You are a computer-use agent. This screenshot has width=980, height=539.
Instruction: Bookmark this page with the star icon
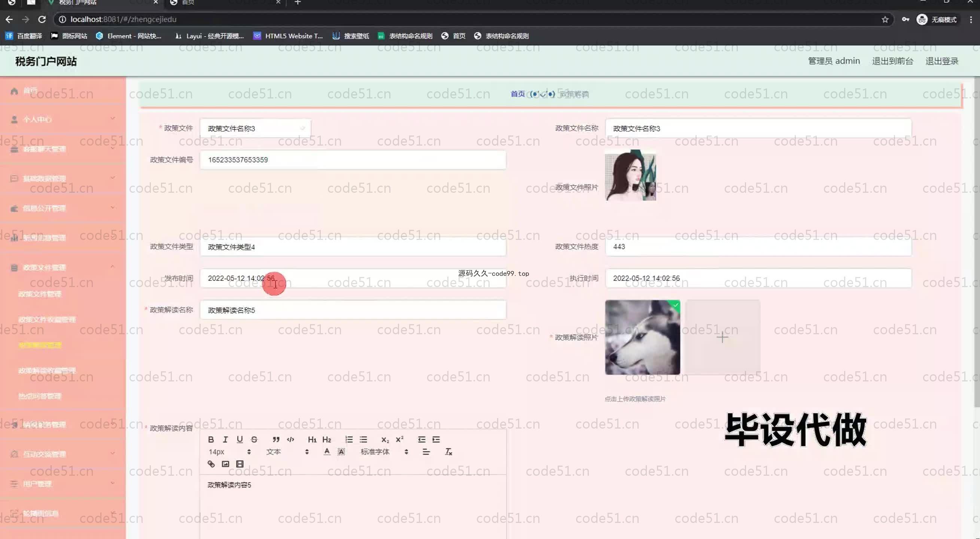[885, 19]
